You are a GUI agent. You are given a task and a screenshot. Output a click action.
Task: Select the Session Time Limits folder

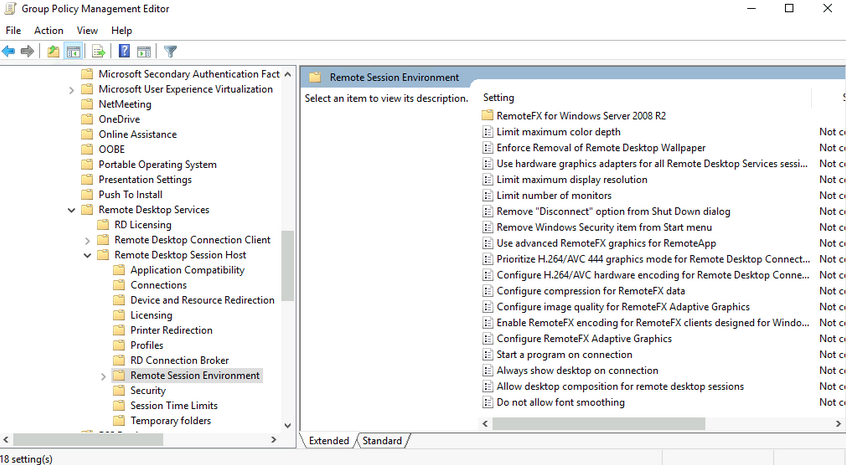pos(173,405)
